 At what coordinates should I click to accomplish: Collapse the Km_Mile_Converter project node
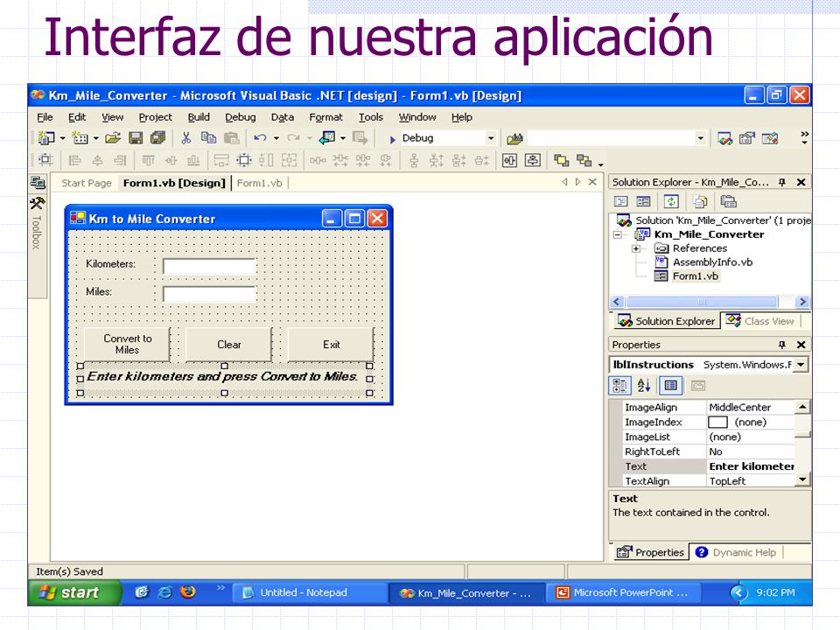point(618,234)
